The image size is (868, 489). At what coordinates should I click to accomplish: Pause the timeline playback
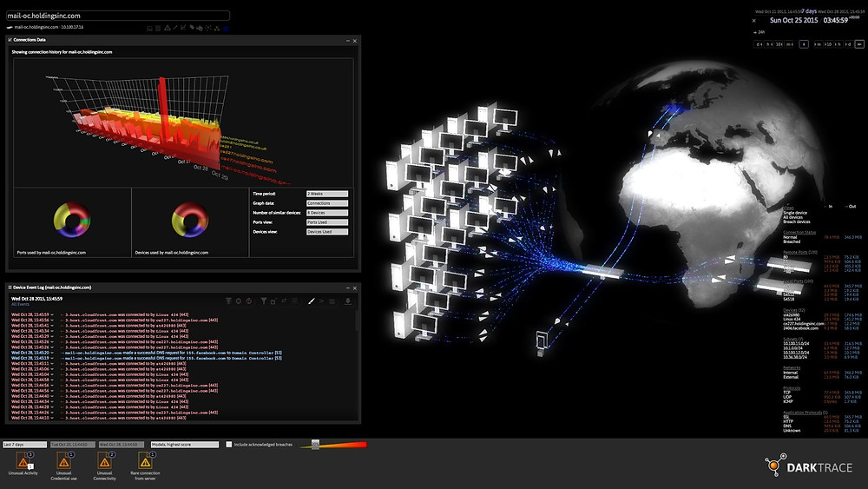click(x=804, y=44)
